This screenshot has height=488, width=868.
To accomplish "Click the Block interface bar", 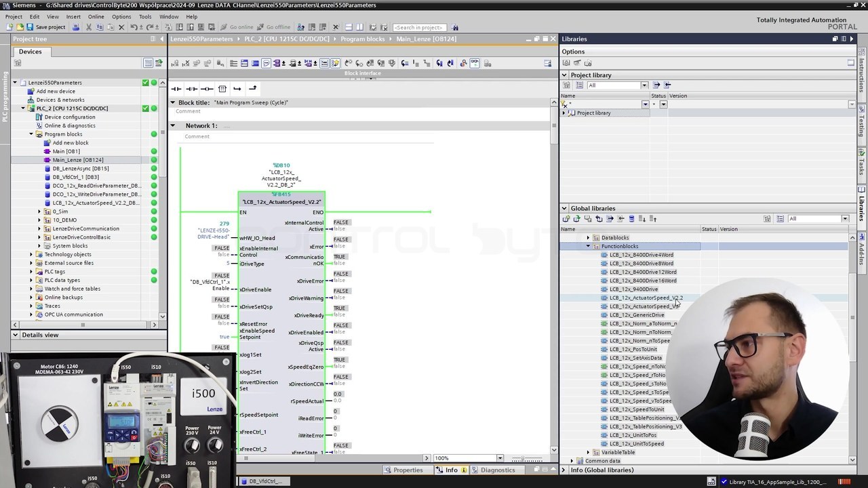I will pyautogui.click(x=363, y=73).
